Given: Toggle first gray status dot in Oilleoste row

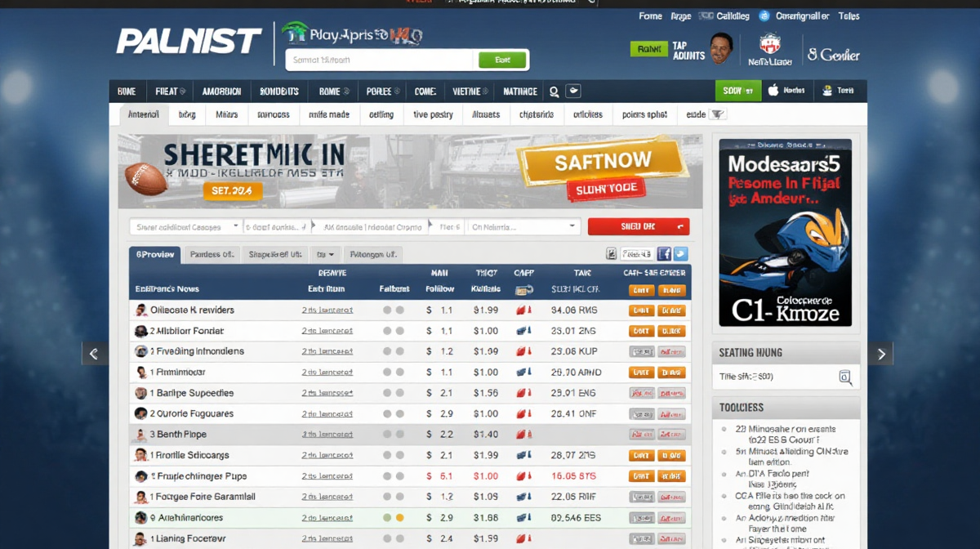Looking at the screenshot, I should [386, 310].
